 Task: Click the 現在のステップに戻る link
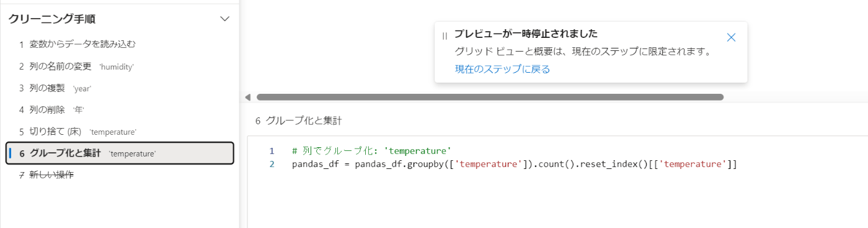tap(502, 69)
